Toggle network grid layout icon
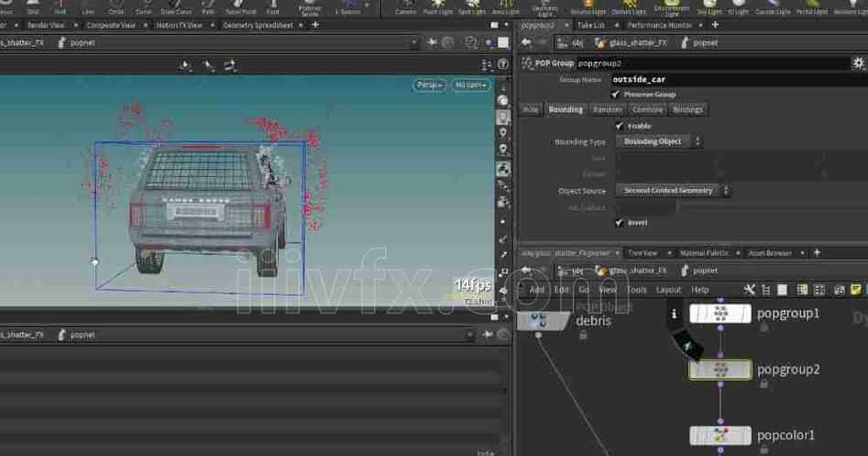Viewport: 868px width, 456px height. coord(819,290)
